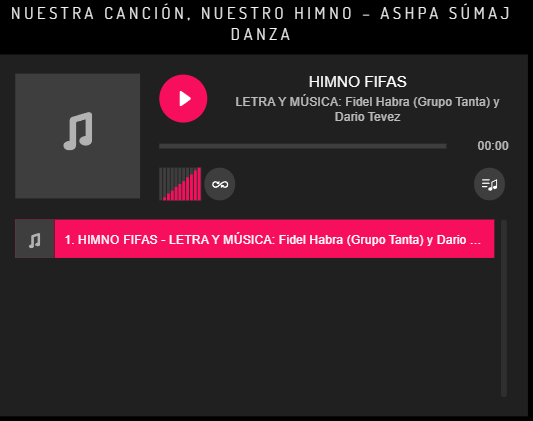
Task: Click the Nuestra Canción, Nuestro Himno heading
Action: (261, 24)
